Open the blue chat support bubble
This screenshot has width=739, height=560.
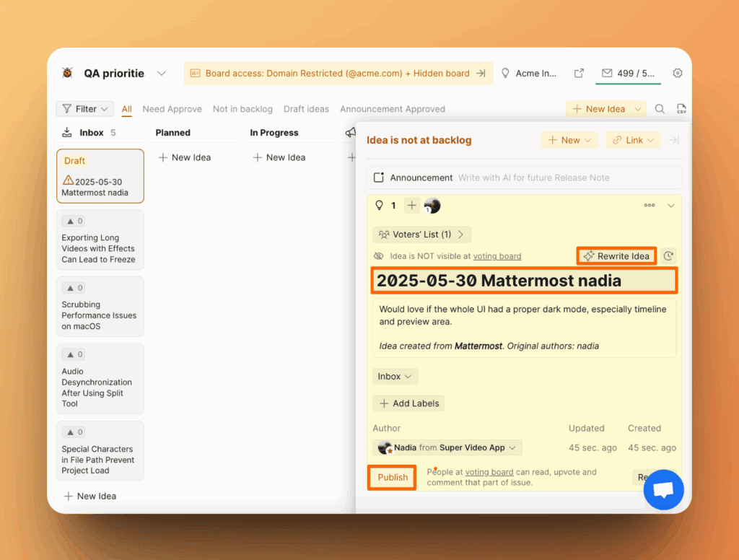pyautogui.click(x=663, y=490)
